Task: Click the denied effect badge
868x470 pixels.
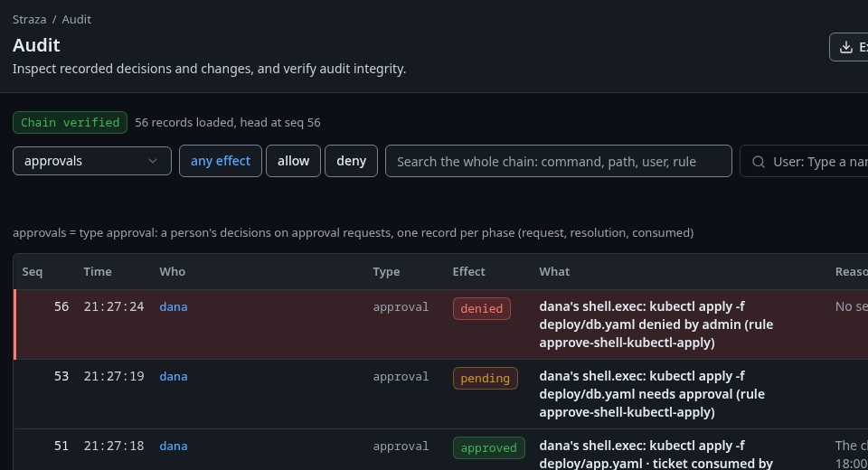Action: 482,308
